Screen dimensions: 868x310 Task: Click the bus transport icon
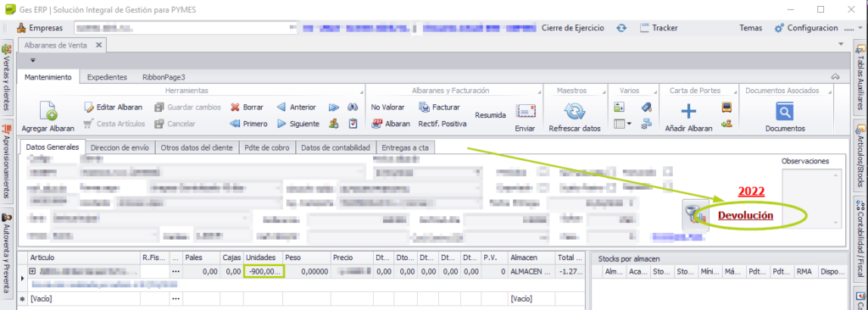point(726,108)
